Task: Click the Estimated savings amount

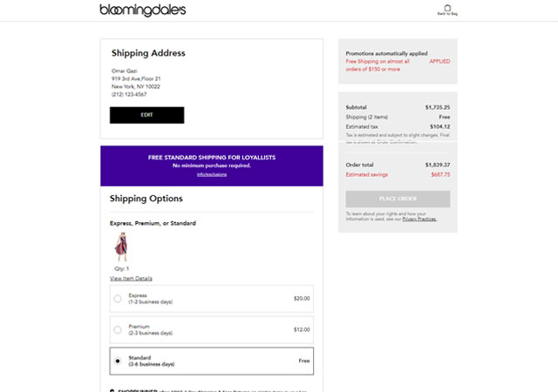Action: tap(440, 174)
